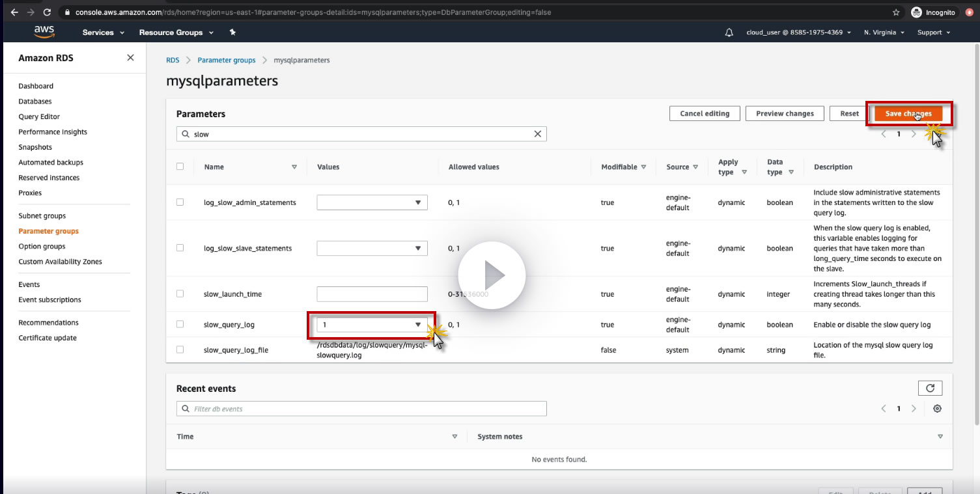Open Recent events settings gear icon
Screen dimensions: 980x494
point(937,409)
